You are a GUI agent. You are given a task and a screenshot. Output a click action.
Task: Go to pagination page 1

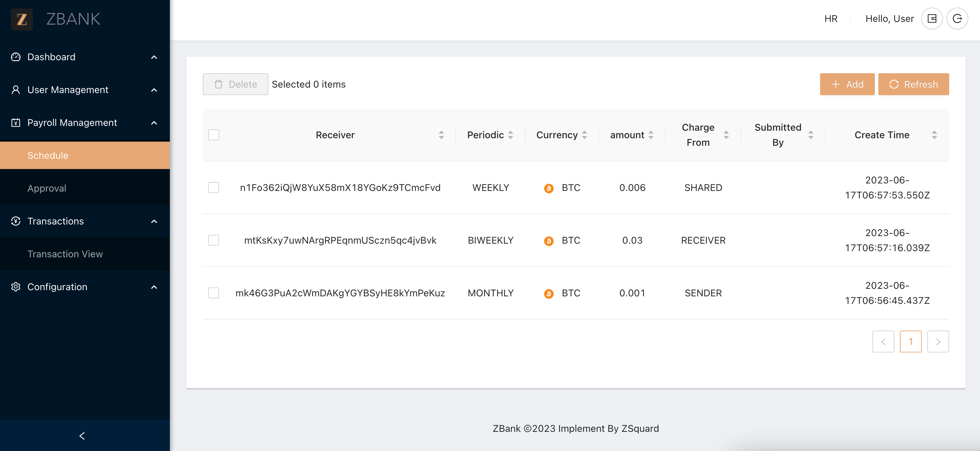[910, 342]
